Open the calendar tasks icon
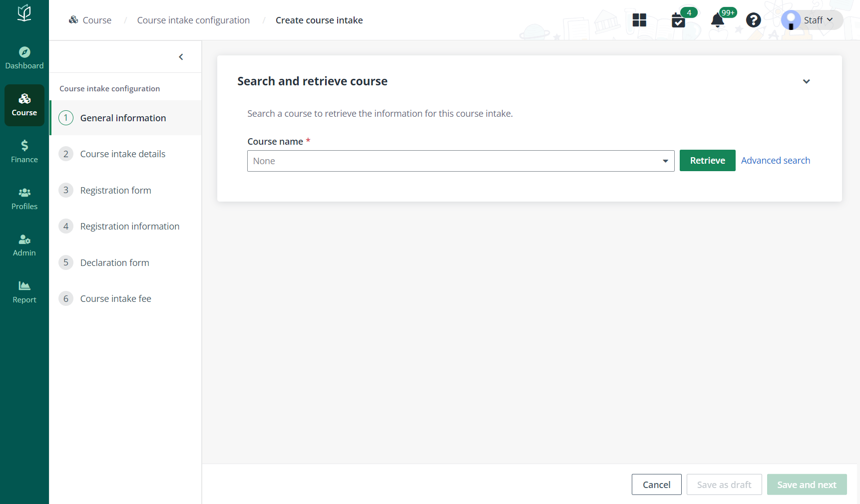Image resolution: width=860 pixels, height=504 pixels. (678, 20)
